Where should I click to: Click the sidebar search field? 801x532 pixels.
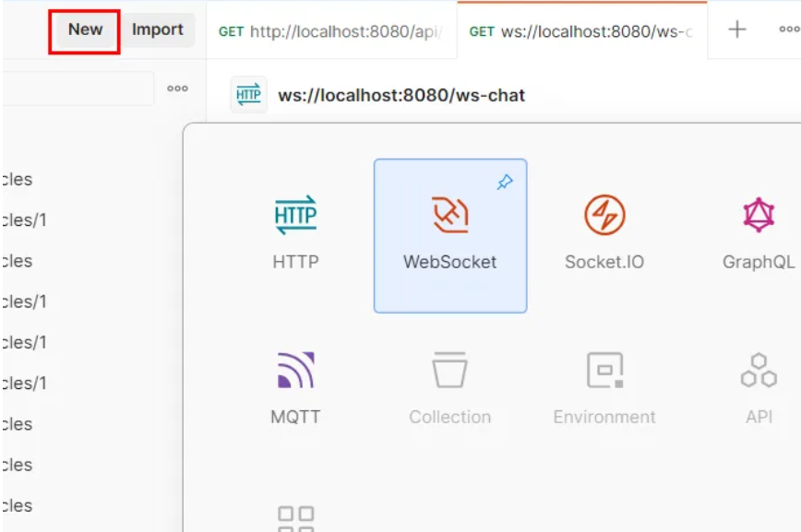[78, 89]
